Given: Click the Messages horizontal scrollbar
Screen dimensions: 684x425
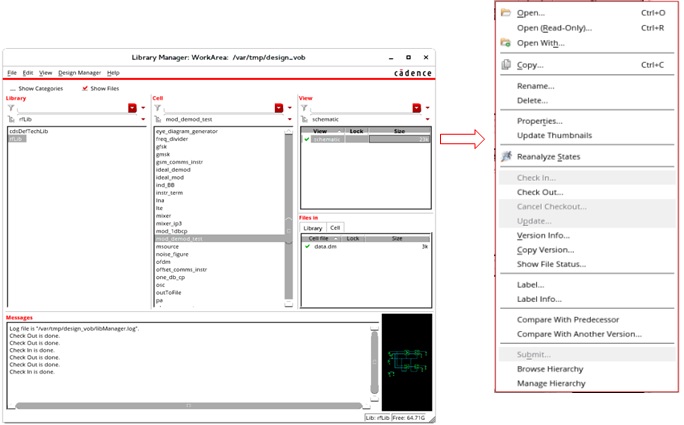Looking at the screenshot, I should click(x=188, y=406).
